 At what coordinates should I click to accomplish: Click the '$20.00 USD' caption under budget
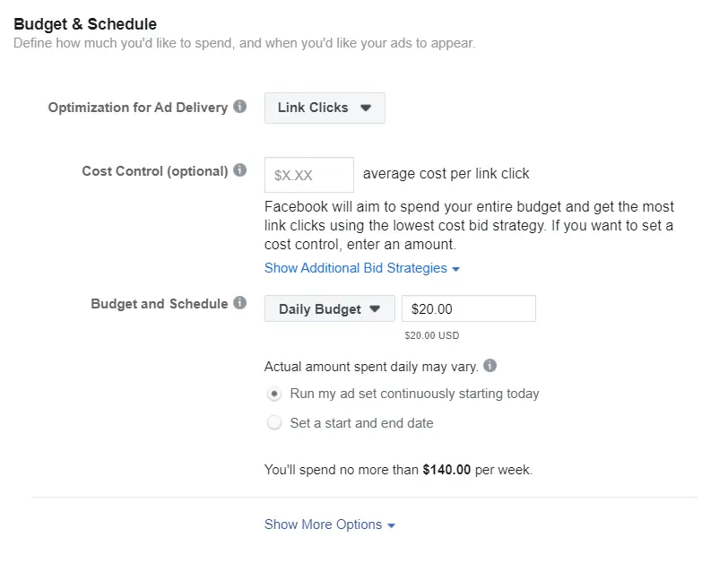click(x=432, y=336)
